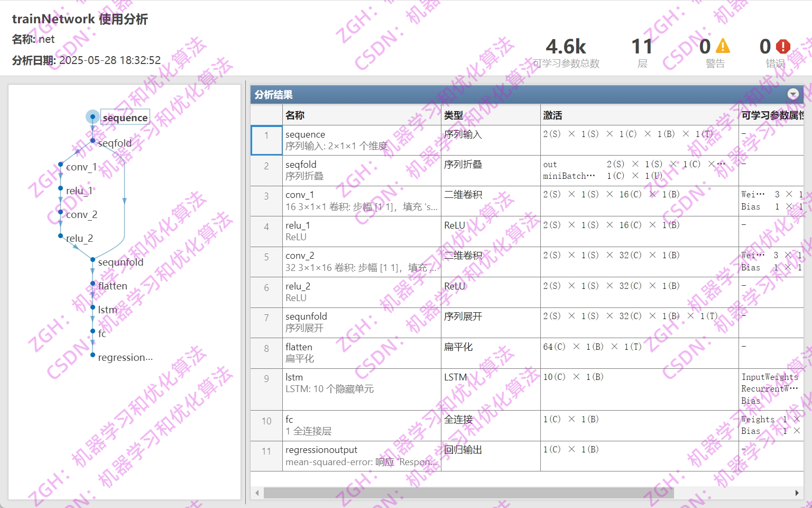Select the conv_1 row name cell
Screen dimensions: 812x508
pos(362,201)
